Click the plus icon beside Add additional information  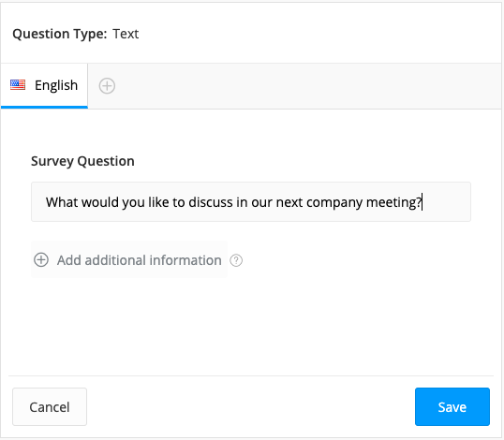(x=41, y=260)
